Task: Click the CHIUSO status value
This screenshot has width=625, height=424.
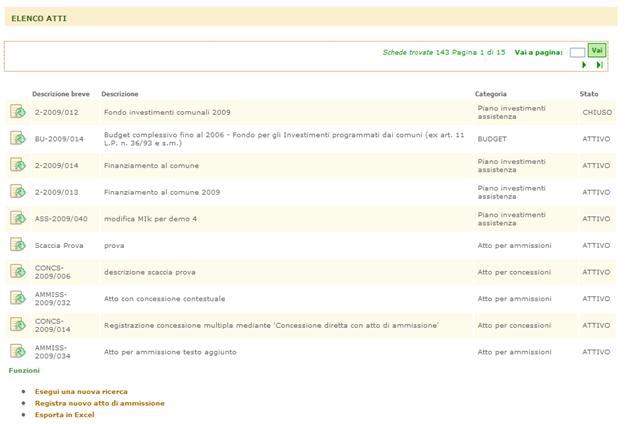Action: click(597, 112)
